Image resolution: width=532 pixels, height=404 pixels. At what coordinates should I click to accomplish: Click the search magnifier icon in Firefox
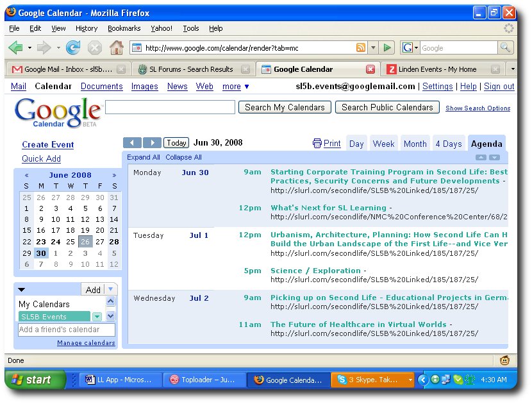click(x=505, y=48)
